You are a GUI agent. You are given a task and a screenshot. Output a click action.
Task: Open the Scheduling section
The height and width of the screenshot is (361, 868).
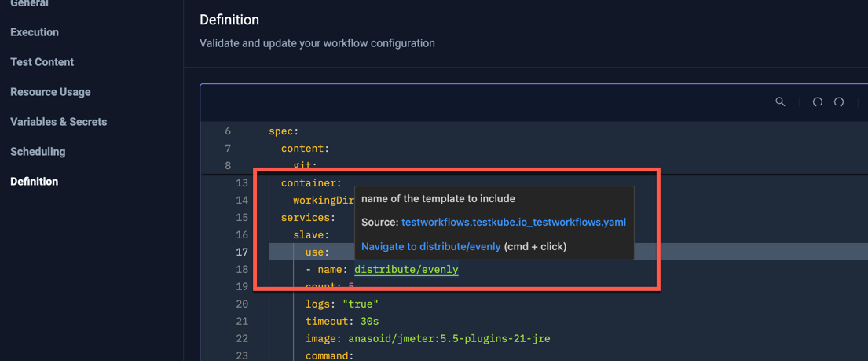38,152
